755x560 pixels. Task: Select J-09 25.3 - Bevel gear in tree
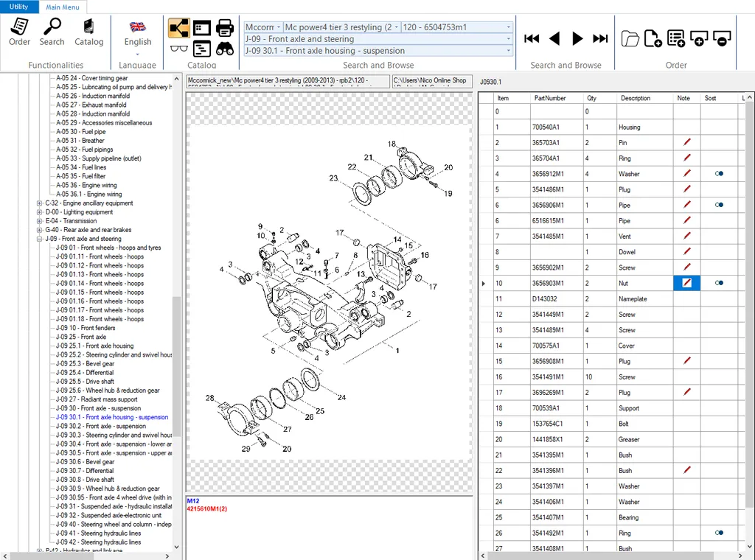[86, 364]
